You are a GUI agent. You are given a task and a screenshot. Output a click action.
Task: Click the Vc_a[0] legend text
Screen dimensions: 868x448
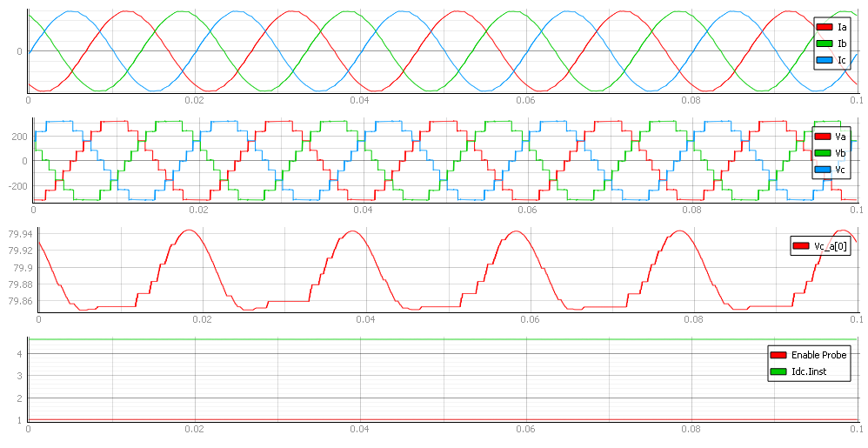coord(830,247)
